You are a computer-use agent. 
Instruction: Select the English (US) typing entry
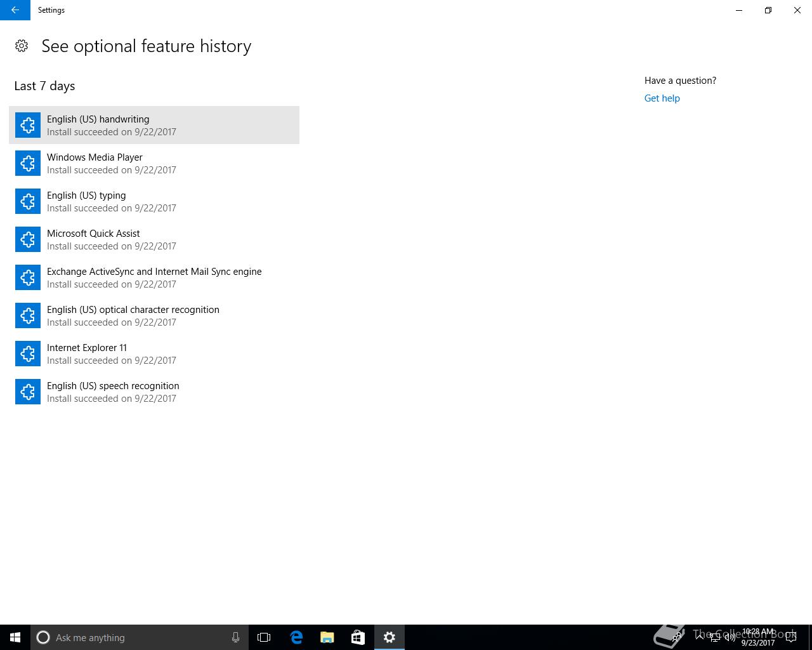(154, 201)
